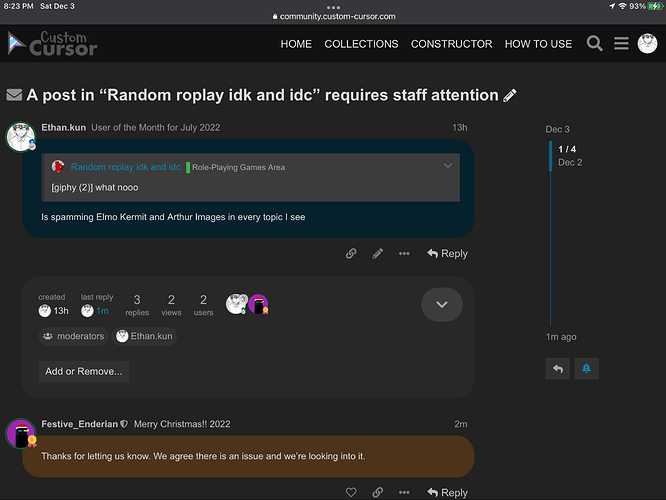Image resolution: width=666 pixels, height=500 pixels.
Task: Expand the topic summary details chevron
Action: click(x=441, y=304)
